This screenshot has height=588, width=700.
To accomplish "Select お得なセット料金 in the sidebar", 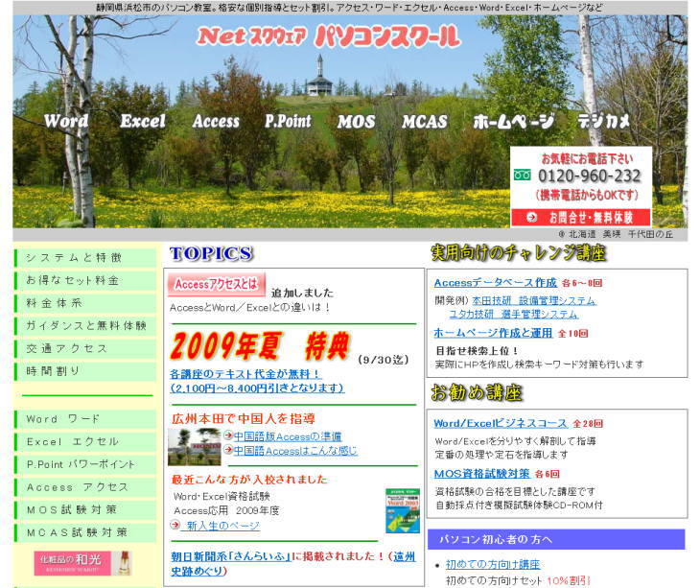I will (85, 280).
